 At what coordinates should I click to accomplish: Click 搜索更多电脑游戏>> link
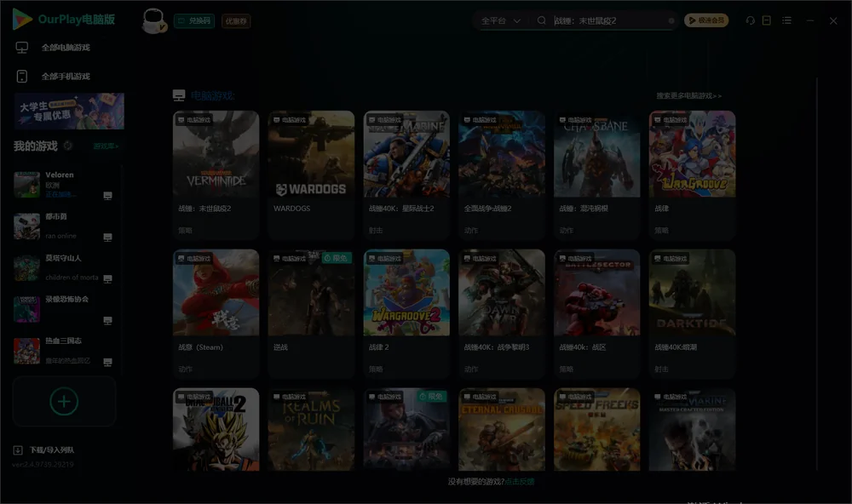689,96
